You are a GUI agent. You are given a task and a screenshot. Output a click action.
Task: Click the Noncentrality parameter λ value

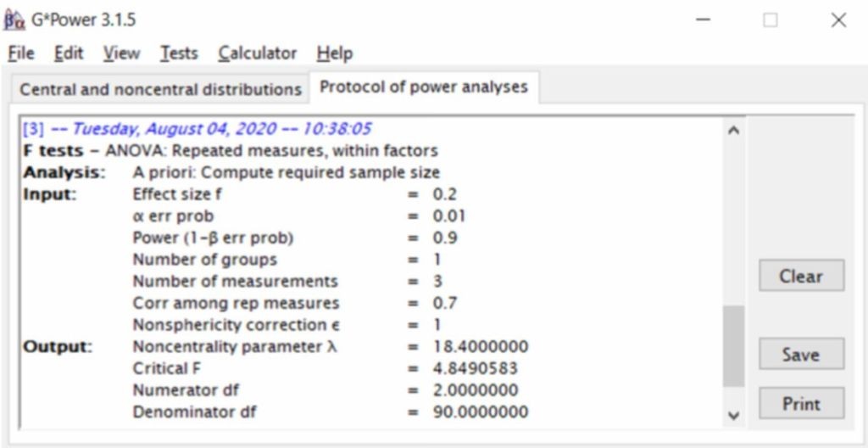click(x=480, y=347)
